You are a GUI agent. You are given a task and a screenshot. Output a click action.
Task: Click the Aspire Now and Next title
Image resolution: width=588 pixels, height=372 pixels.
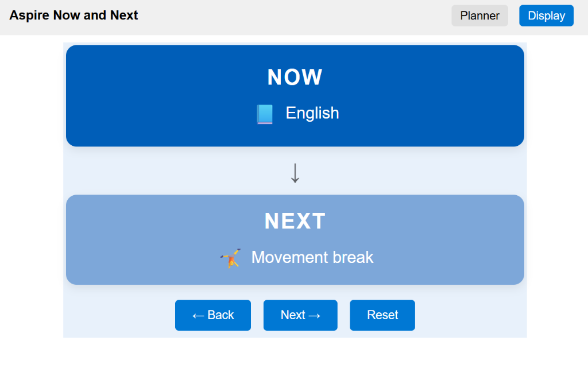pyautogui.click(x=73, y=15)
